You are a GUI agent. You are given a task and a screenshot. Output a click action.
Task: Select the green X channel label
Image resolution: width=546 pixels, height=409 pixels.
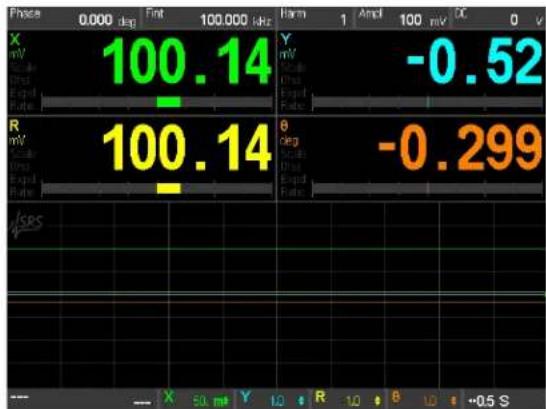[15, 40]
